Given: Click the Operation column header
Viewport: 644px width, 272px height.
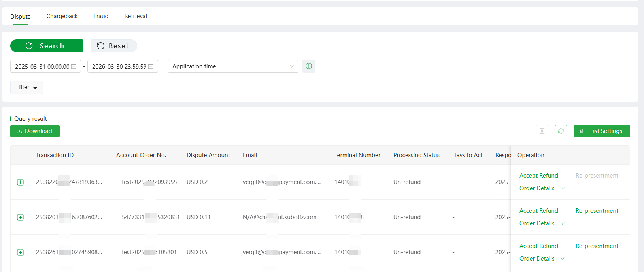Looking at the screenshot, I should point(531,155).
